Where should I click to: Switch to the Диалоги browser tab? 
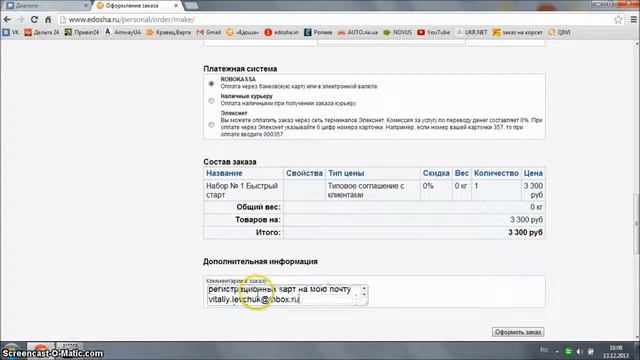click(x=46, y=5)
